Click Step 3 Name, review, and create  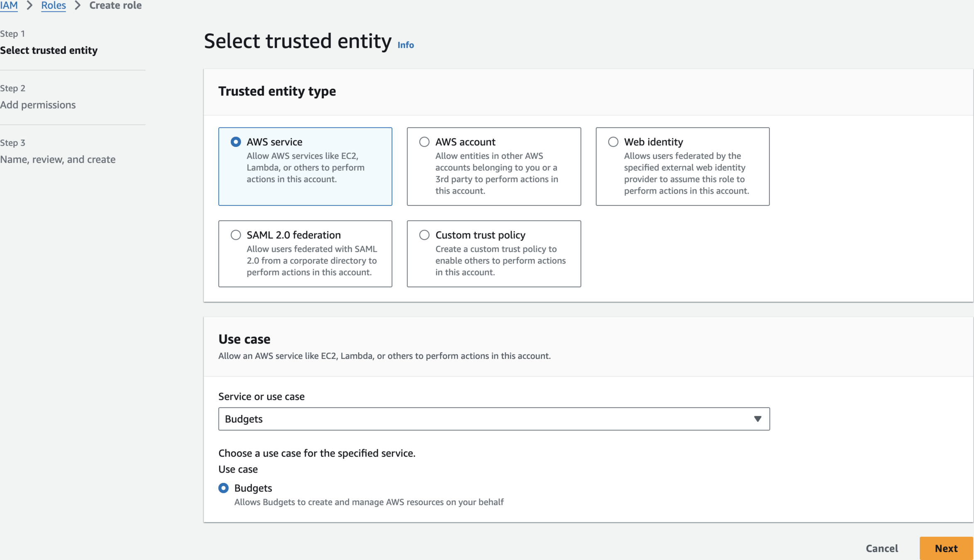pyautogui.click(x=58, y=160)
